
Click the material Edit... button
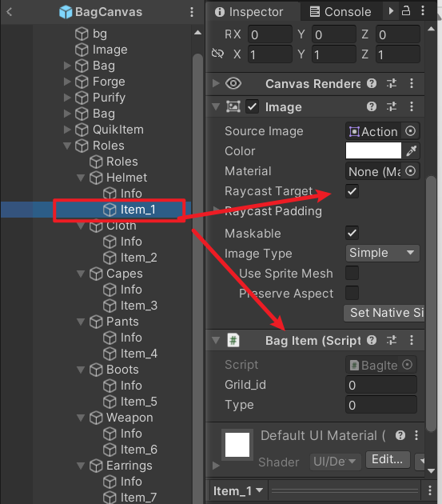click(x=388, y=459)
